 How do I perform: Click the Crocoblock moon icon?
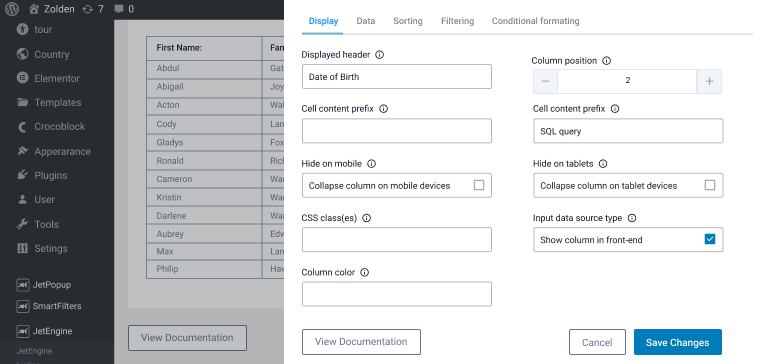click(x=22, y=127)
